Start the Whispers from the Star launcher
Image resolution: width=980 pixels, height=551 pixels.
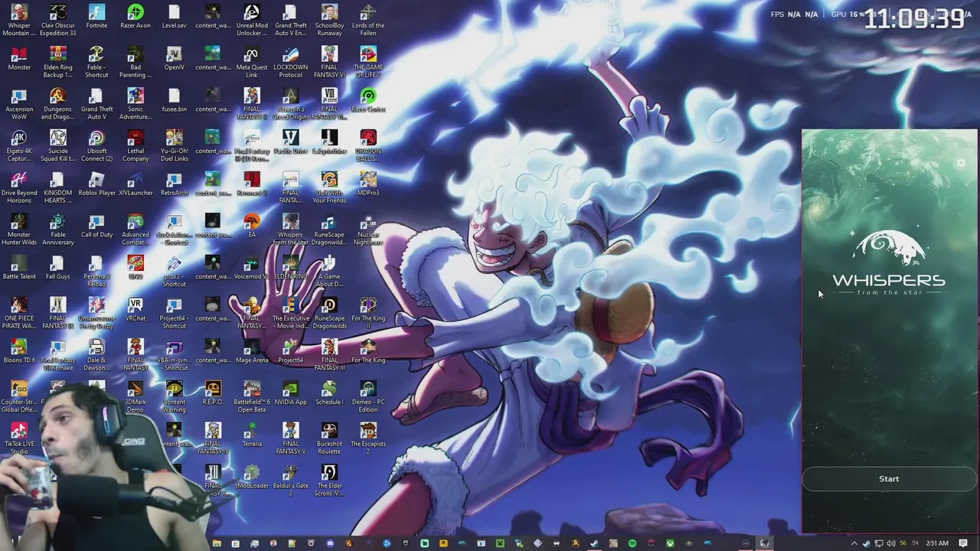[x=889, y=479]
